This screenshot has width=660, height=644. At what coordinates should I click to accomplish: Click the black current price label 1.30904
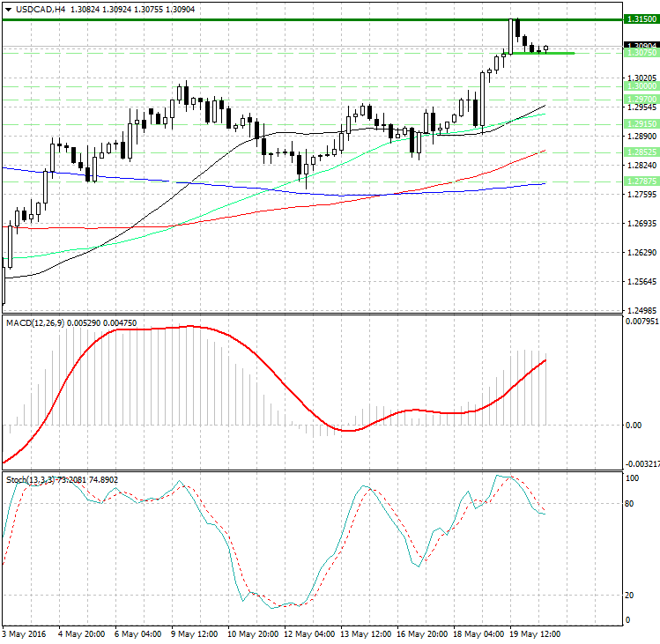click(x=640, y=45)
